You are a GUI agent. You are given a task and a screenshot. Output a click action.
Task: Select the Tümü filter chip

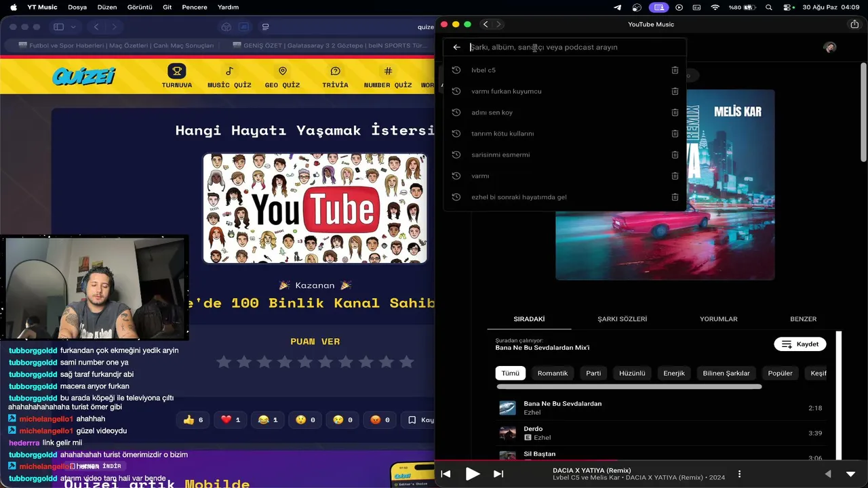[511, 373]
